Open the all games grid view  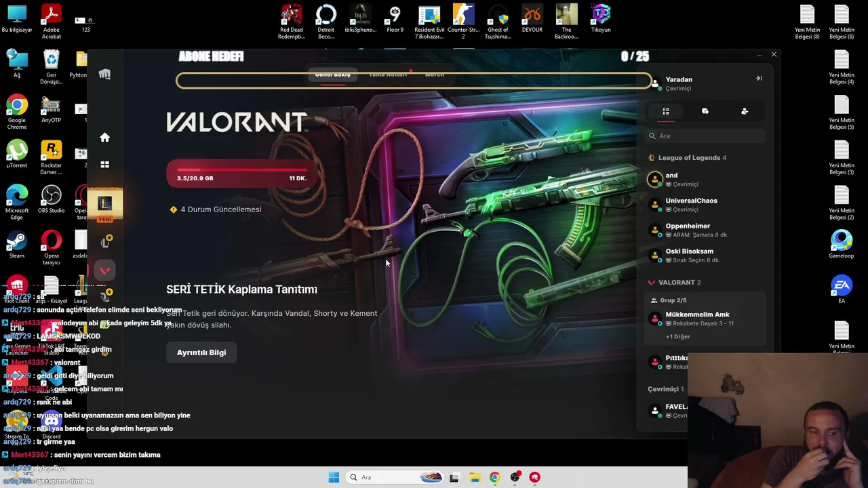104,164
